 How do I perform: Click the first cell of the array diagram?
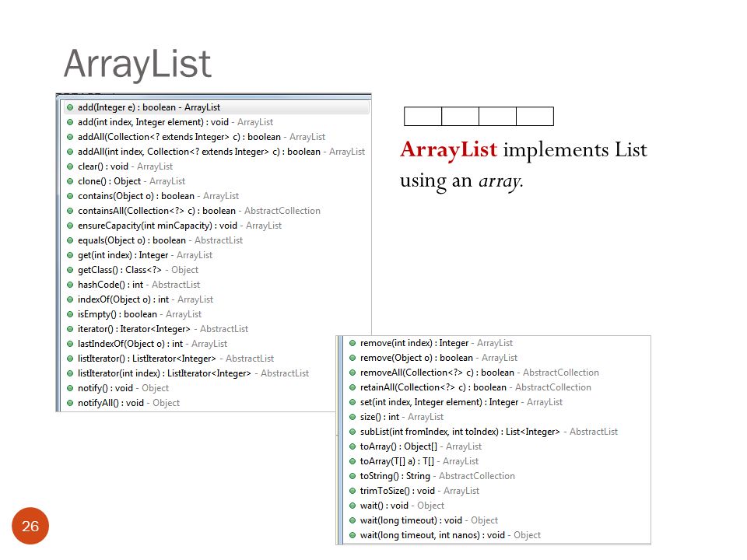[x=423, y=116]
